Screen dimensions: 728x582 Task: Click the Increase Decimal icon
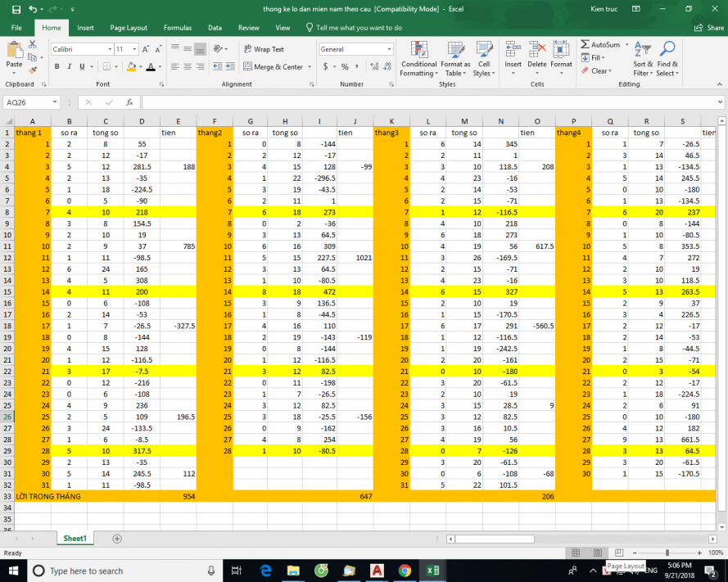(x=374, y=67)
